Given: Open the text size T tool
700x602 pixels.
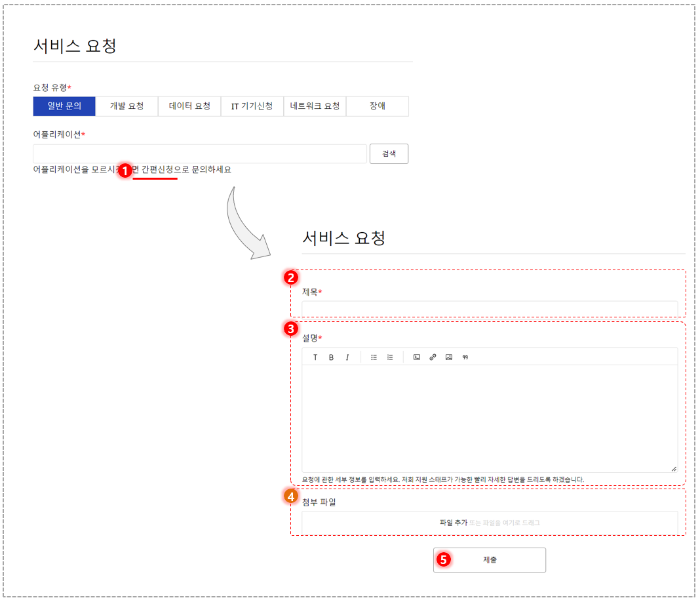Looking at the screenshot, I should click(315, 357).
